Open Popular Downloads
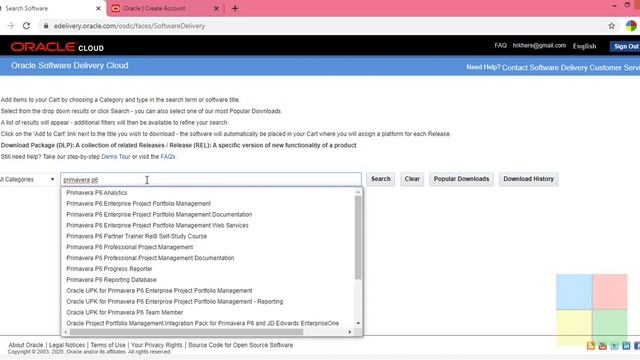 [461, 179]
